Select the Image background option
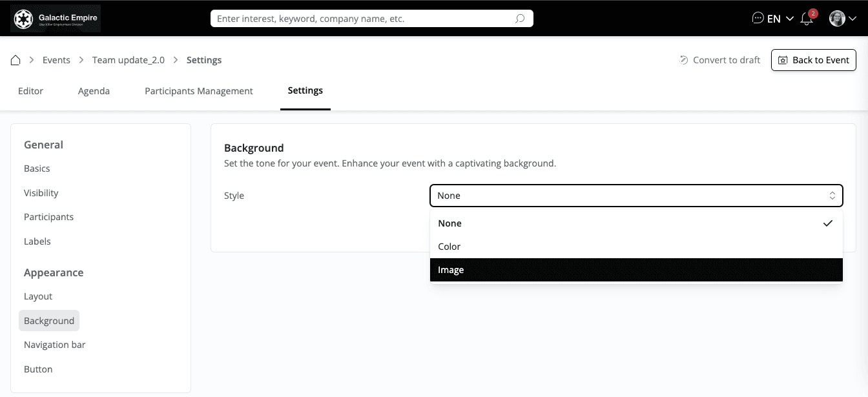This screenshot has width=868, height=397. pos(636,270)
